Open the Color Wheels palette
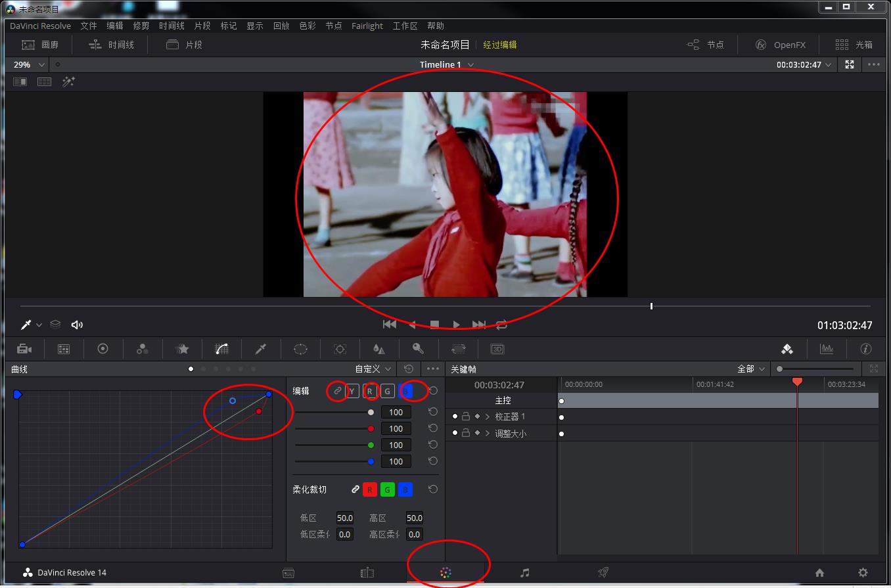The height and width of the screenshot is (588, 891). (x=103, y=349)
